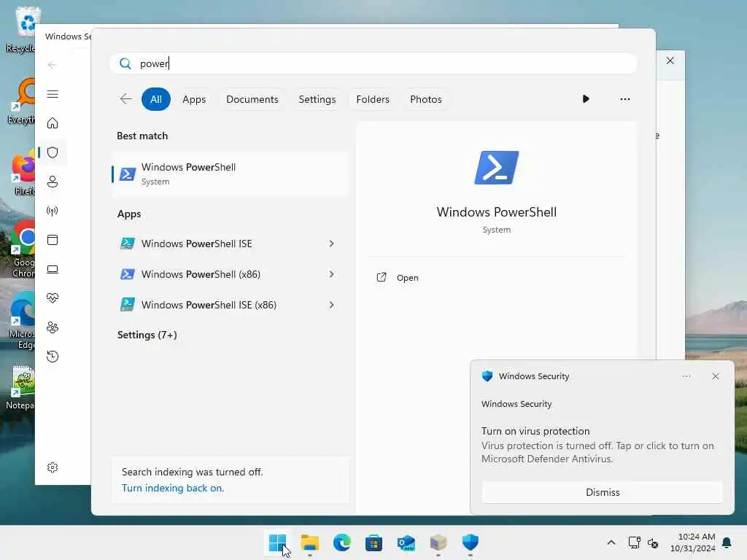Open notification options three-dots menu
This screenshot has height=560, width=747.
click(x=686, y=376)
